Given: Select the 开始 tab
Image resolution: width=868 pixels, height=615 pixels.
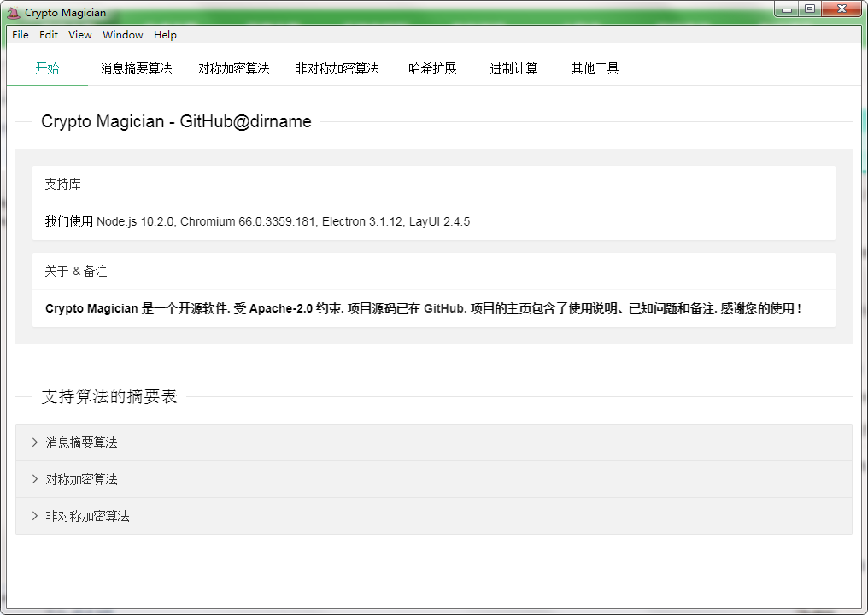Looking at the screenshot, I should (47, 68).
